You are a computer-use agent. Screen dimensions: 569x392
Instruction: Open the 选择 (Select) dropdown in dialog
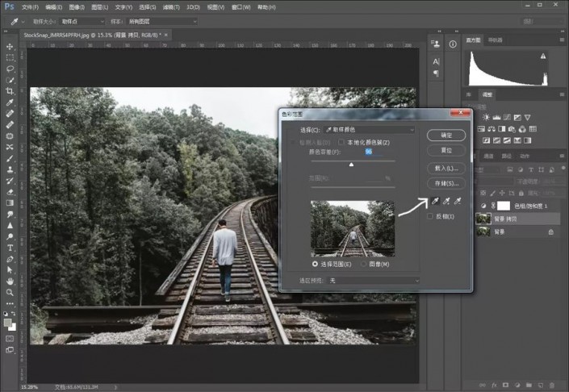pos(368,130)
